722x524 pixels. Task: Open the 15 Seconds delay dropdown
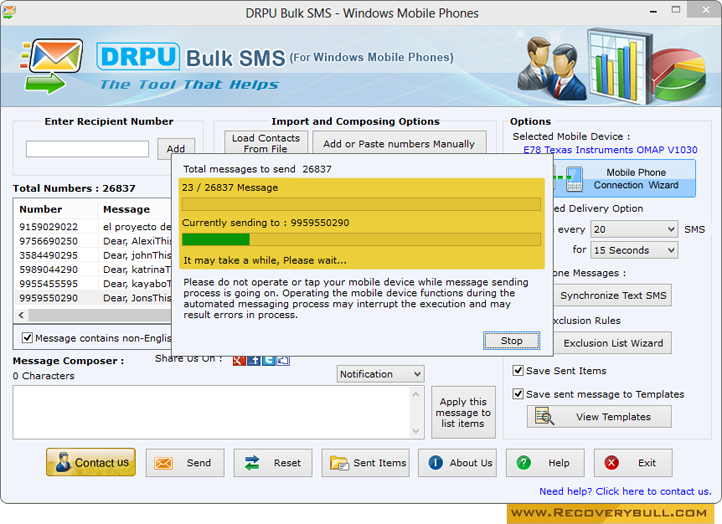tap(635, 250)
